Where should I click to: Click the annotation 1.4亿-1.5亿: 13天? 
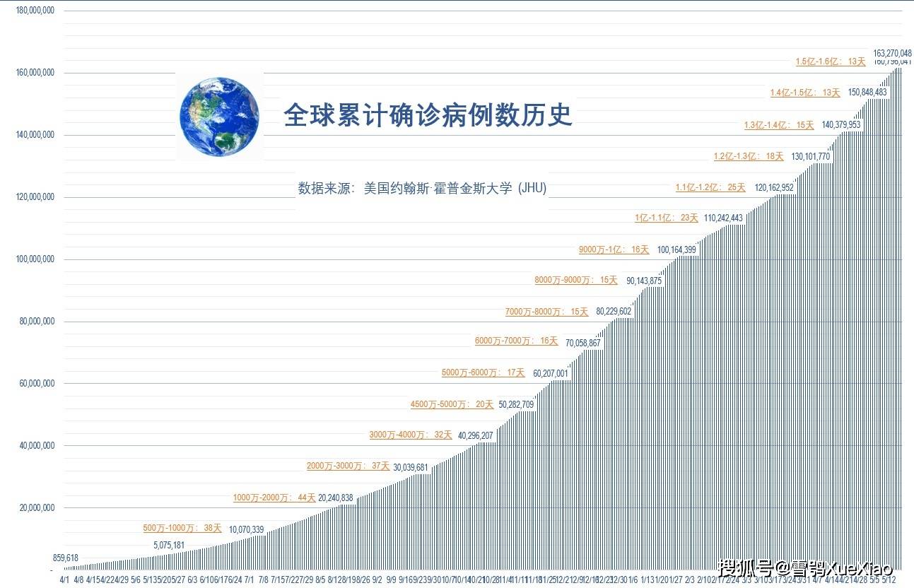(805, 93)
